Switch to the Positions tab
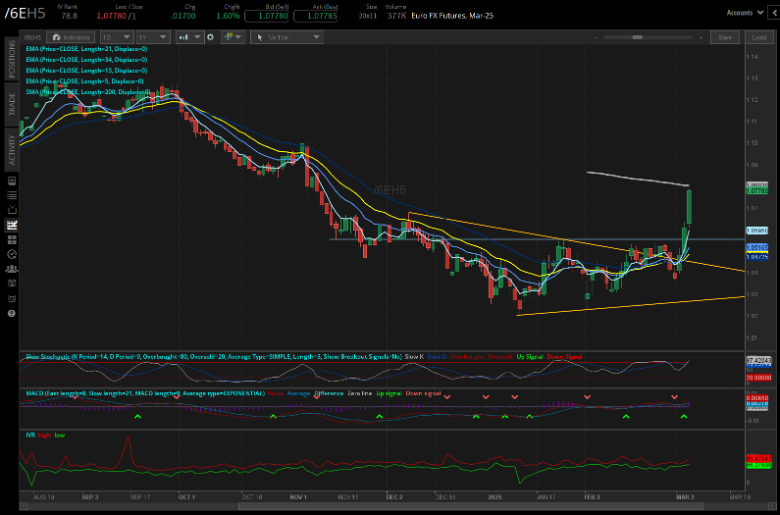This screenshot has height=515, width=780. pos(11,59)
